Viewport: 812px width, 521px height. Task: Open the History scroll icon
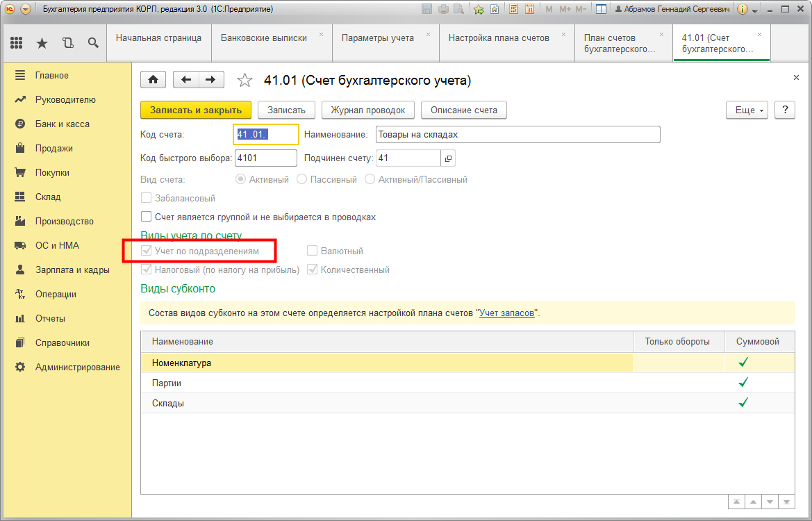coord(68,43)
